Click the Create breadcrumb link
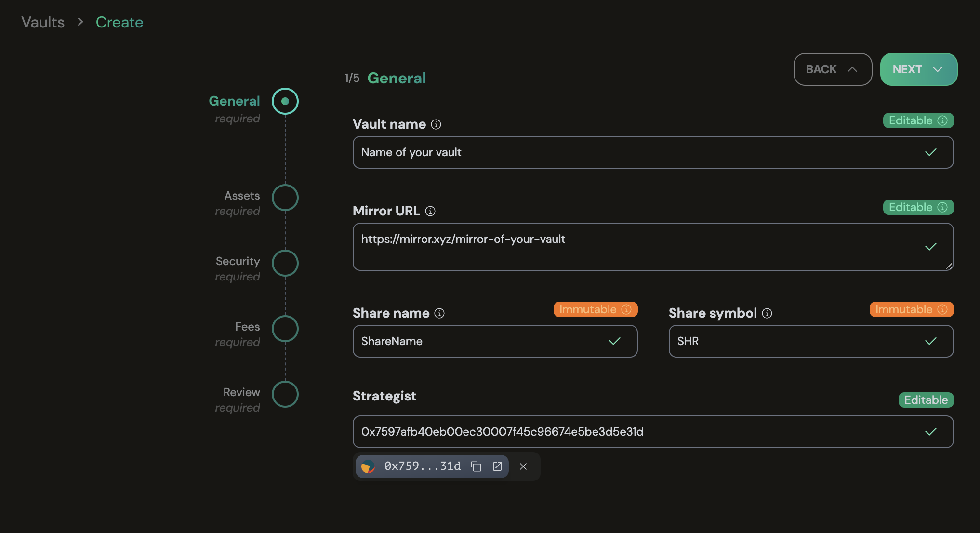Screen dimensions: 980x533 point(119,22)
